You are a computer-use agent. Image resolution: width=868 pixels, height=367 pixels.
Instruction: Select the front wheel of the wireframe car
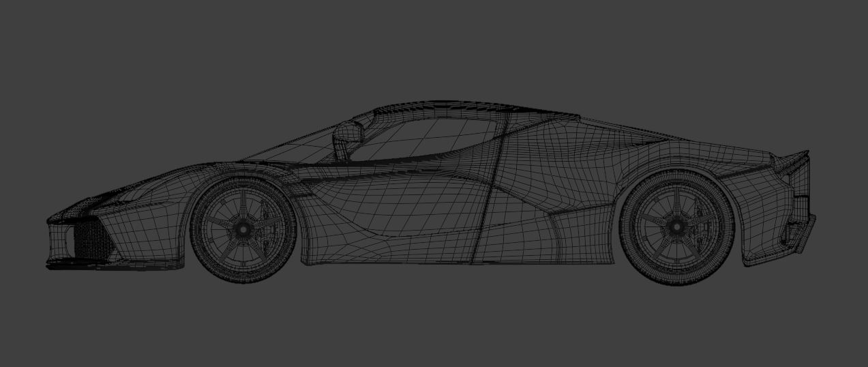point(243,229)
